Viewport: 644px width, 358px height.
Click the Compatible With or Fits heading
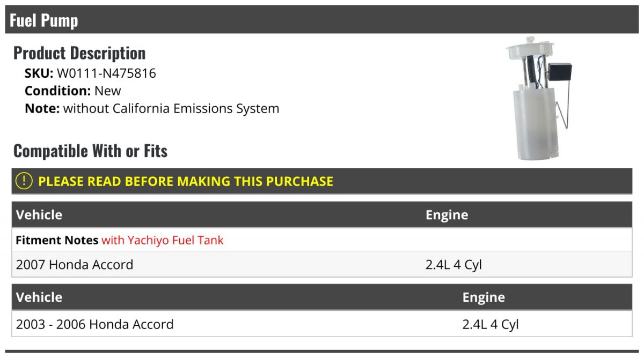click(x=90, y=151)
